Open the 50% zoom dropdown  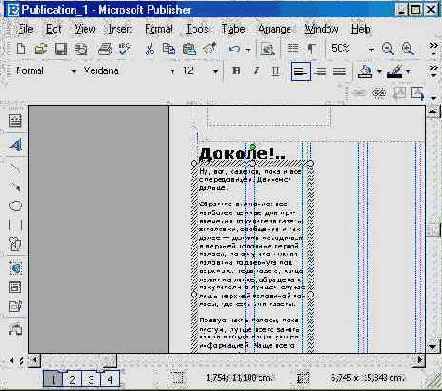371,50
